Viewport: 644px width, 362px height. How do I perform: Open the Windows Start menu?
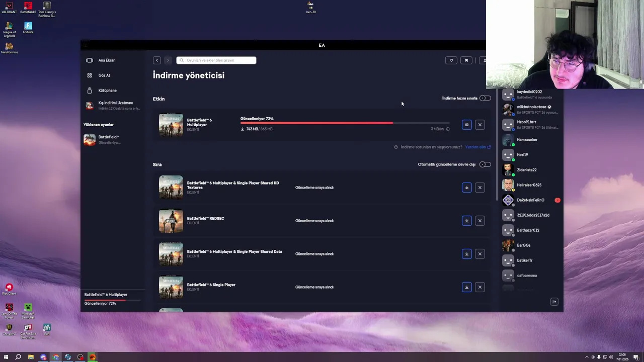(x=6, y=357)
